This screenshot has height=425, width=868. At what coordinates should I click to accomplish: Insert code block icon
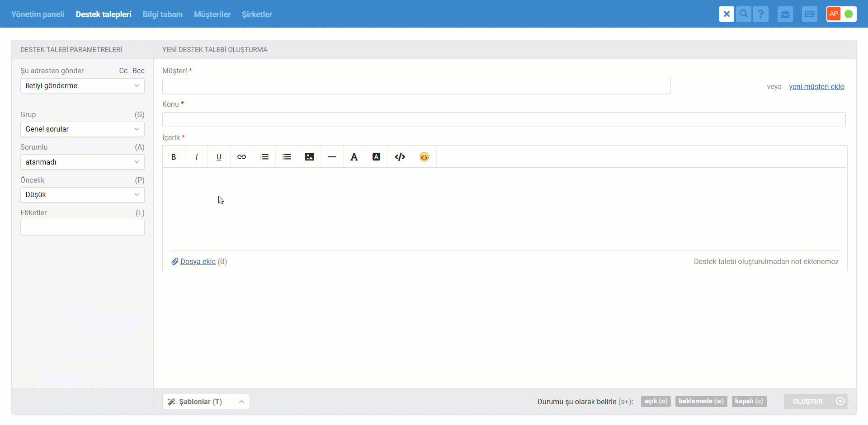pyautogui.click(x=400, y=157)
